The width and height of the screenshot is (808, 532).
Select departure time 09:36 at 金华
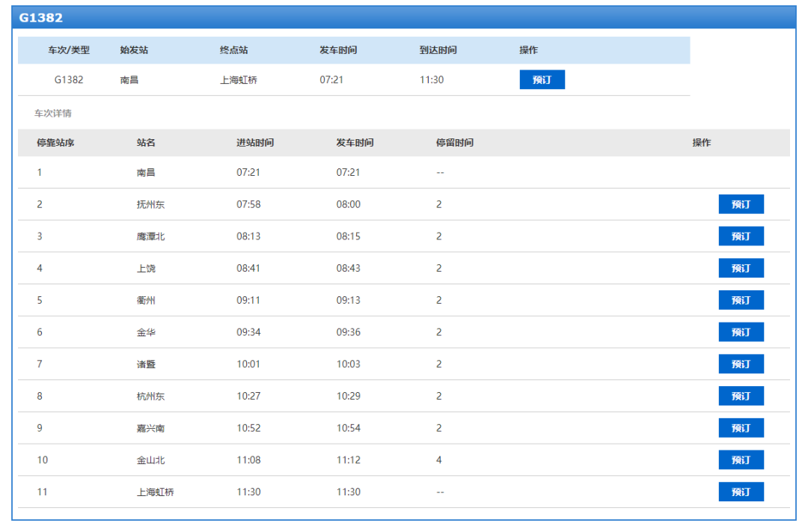point(349,332)
